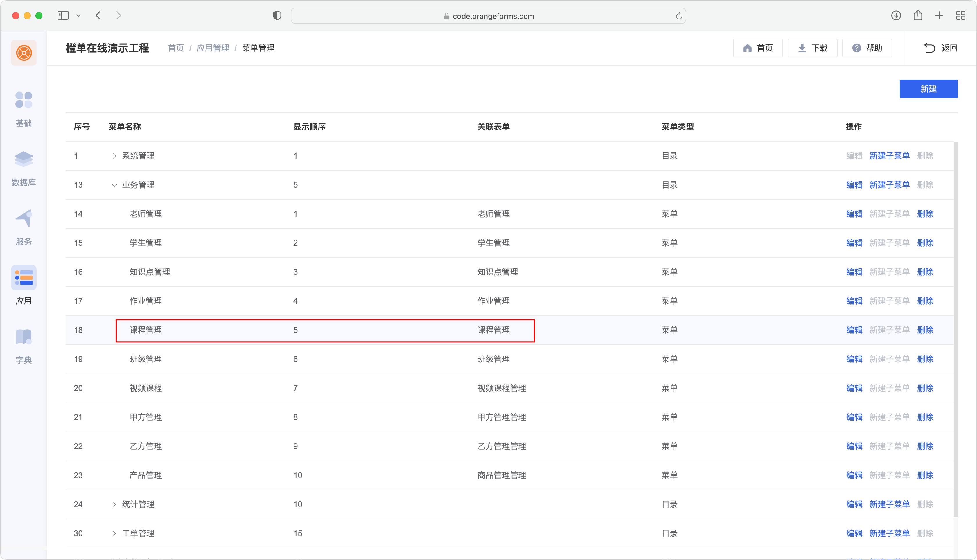This screenshot has height=560, width=977.
Task: Edit the 工单管理 row
Action: click(854, 533)
